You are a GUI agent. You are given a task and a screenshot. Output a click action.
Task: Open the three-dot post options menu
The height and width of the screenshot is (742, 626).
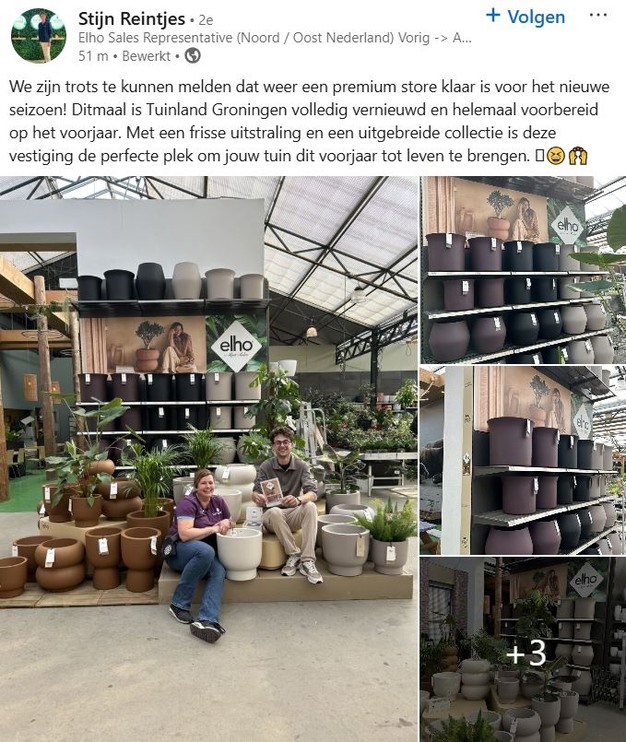[598, 15]
